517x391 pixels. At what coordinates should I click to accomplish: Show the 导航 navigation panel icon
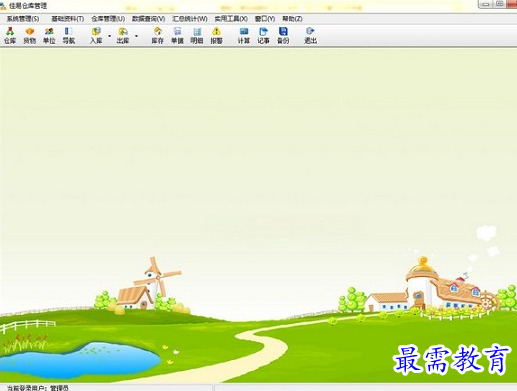tap(69, 36)
